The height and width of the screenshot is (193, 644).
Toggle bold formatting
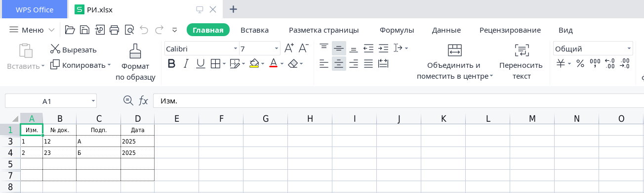tap(171, 63)
